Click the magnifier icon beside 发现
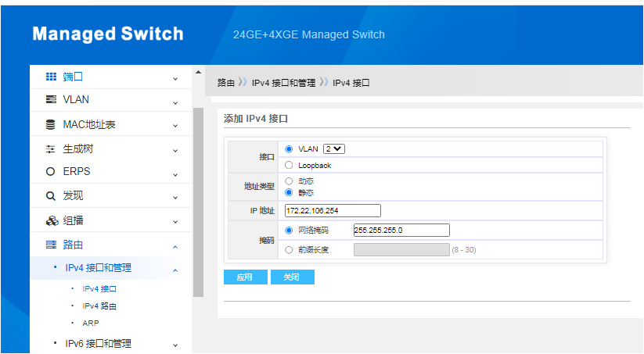644x354 pixels. pyautogui.click(x=51, y=196)
